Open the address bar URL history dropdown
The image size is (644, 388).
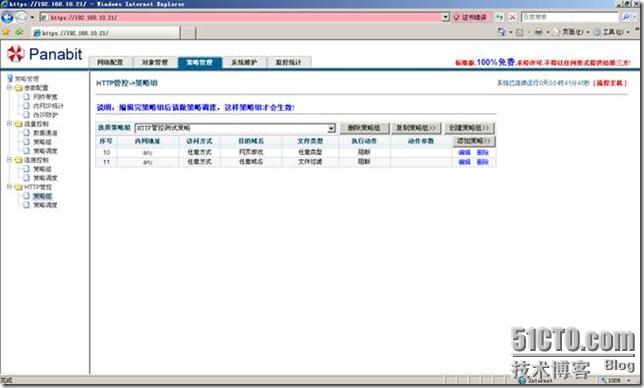click(446, 17)
